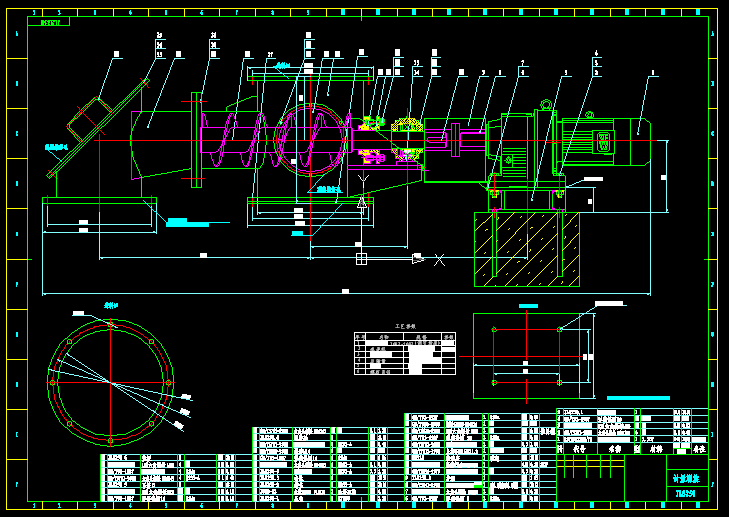Screen dimensions: 729x517
Task: Click the hatched concrete foundation block
Action: tap(526, 249)
